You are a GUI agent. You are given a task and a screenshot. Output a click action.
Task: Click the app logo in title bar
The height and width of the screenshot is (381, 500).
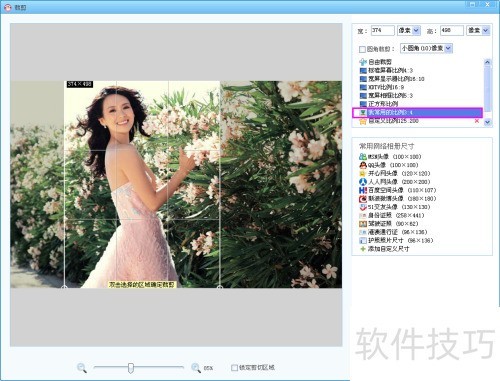tap(8, 7)
